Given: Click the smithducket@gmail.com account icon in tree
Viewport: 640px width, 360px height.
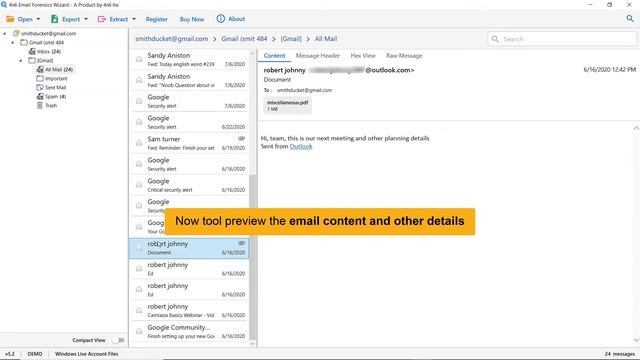Looking at the screenshot, I should point(16,33).
